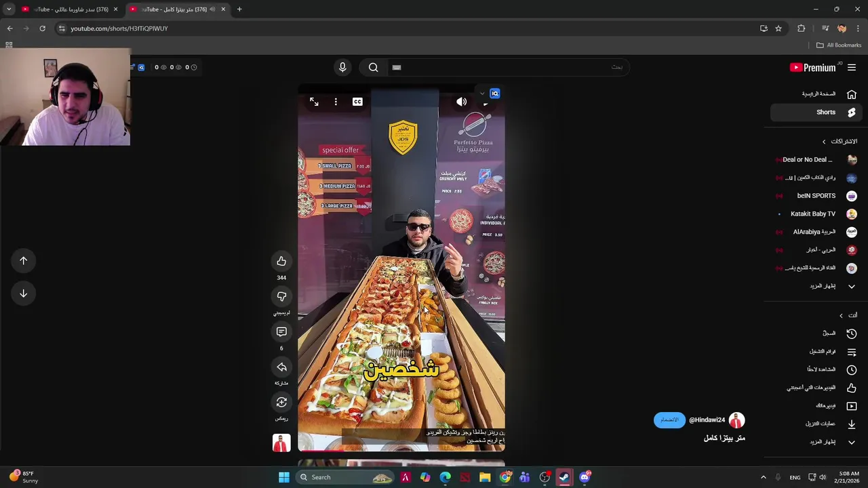
Task: Open the Chrome apps grid shortcut
Action: click(x=9, y=45)
